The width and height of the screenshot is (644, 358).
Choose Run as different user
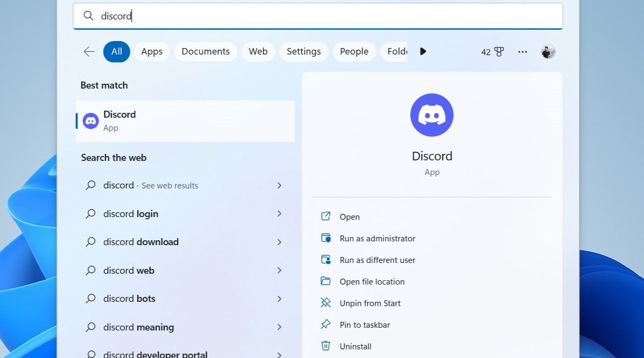[x=377, y=260]
